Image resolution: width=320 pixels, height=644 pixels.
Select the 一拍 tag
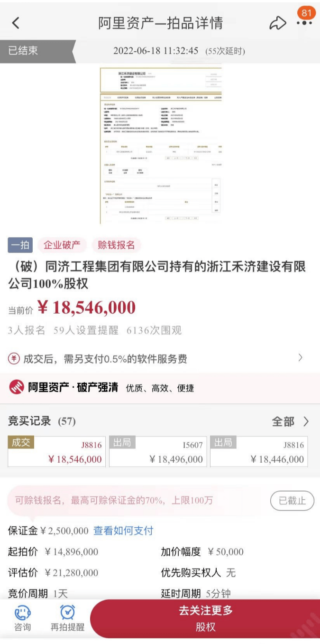(20, 245)
